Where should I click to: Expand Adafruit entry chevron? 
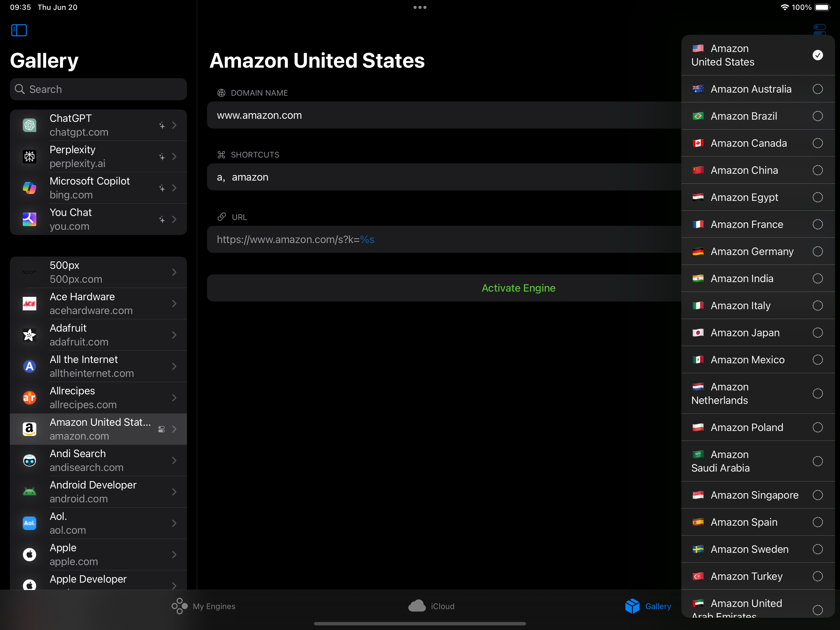click(x=174, y=335)
